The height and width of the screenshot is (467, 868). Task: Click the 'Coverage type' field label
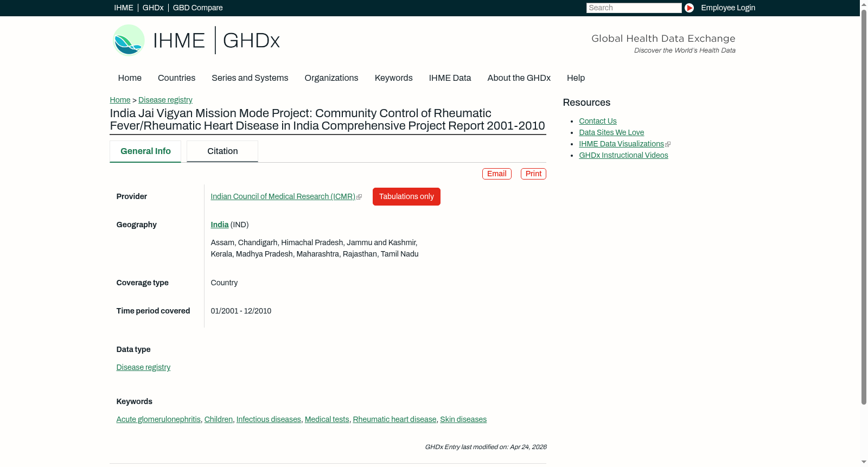coord(143,283)
